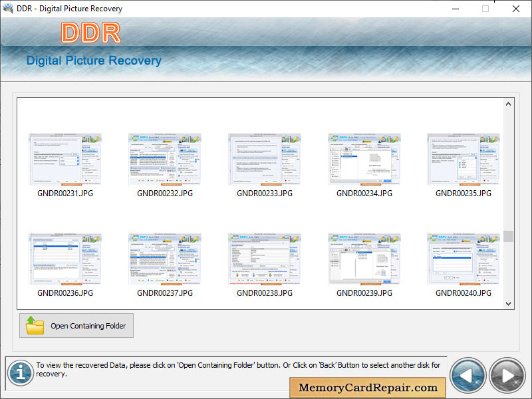This screenshot has height=399, width=532.
Task: Click the file name GNDR00240.JPG
Action: coord(464,293)
